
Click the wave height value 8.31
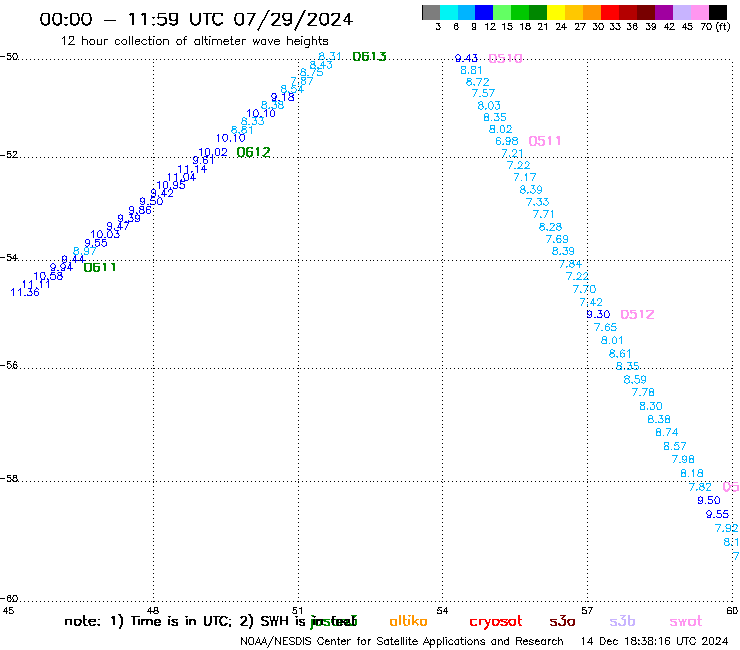[x=330, y=57]
